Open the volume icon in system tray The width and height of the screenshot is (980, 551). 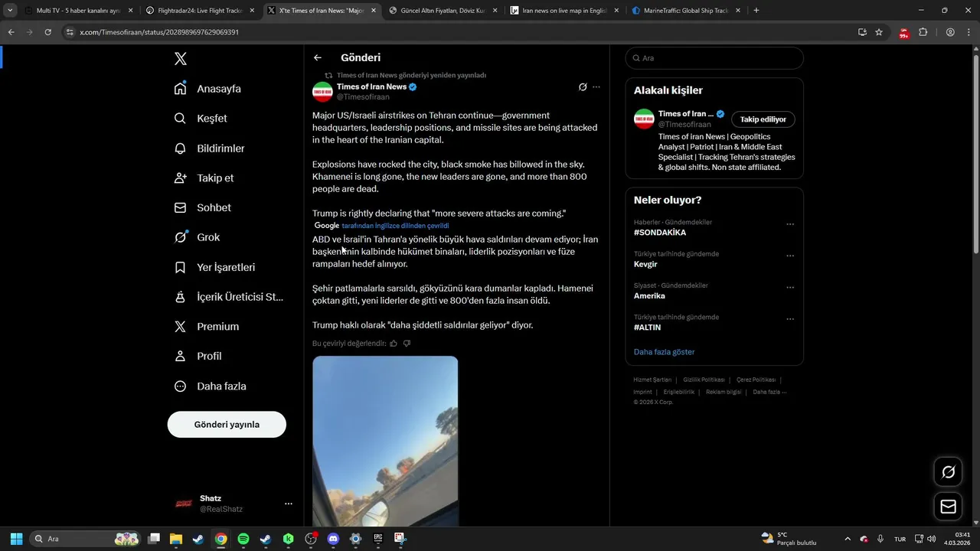click(x=931, y=539)
